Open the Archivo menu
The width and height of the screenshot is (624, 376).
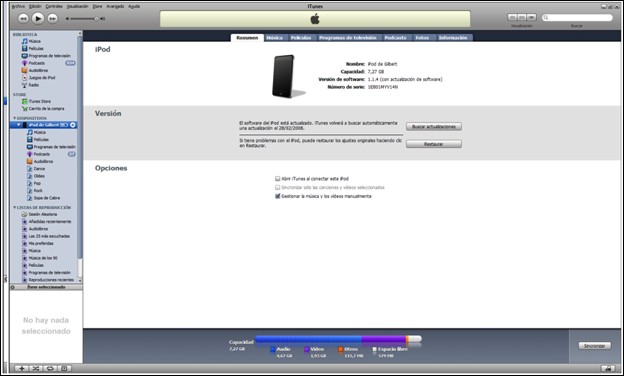[18, 6]
